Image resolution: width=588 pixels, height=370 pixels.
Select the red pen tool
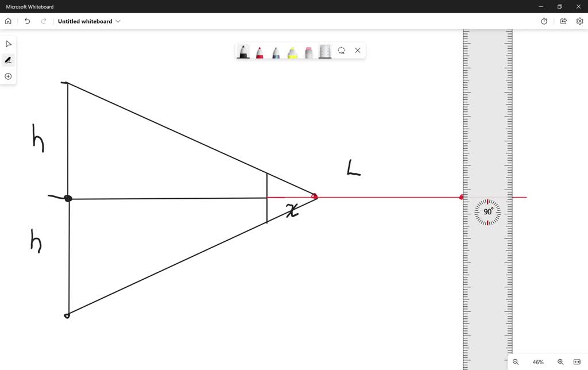click(x=260, y=51)
